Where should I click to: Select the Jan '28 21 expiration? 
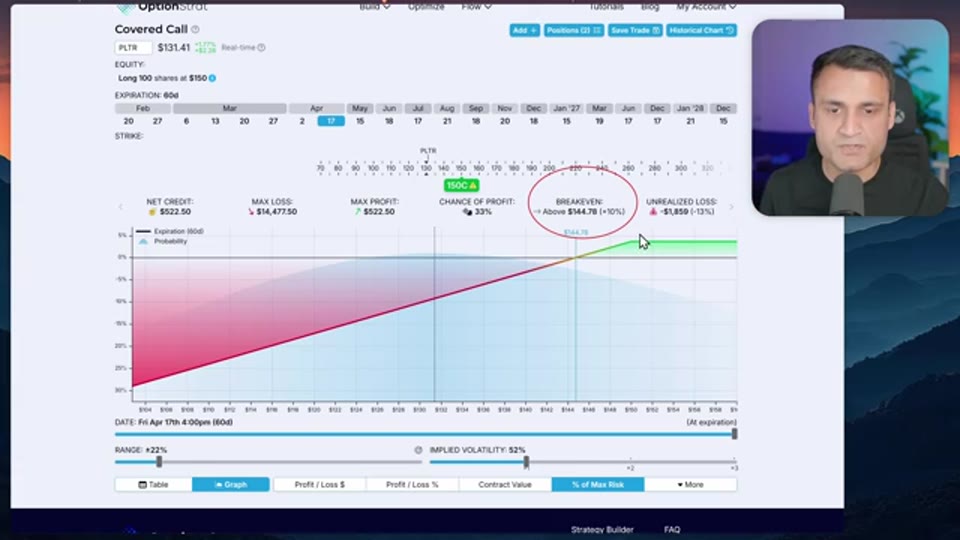click(690, 121)
